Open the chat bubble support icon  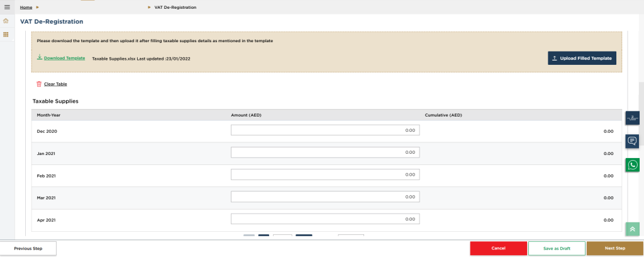[632, 141]
